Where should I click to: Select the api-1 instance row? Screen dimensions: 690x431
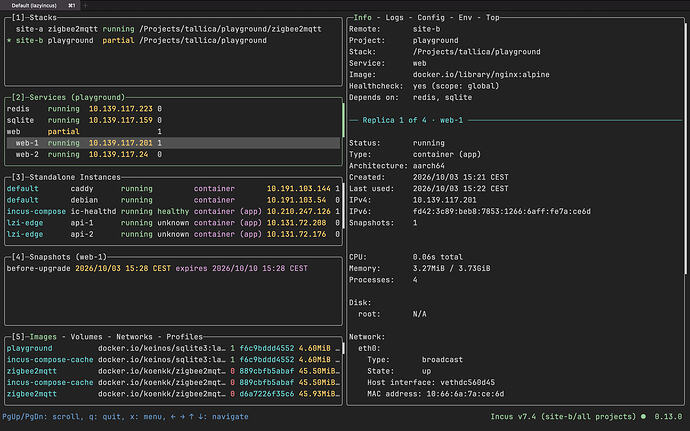coord(173,223)
